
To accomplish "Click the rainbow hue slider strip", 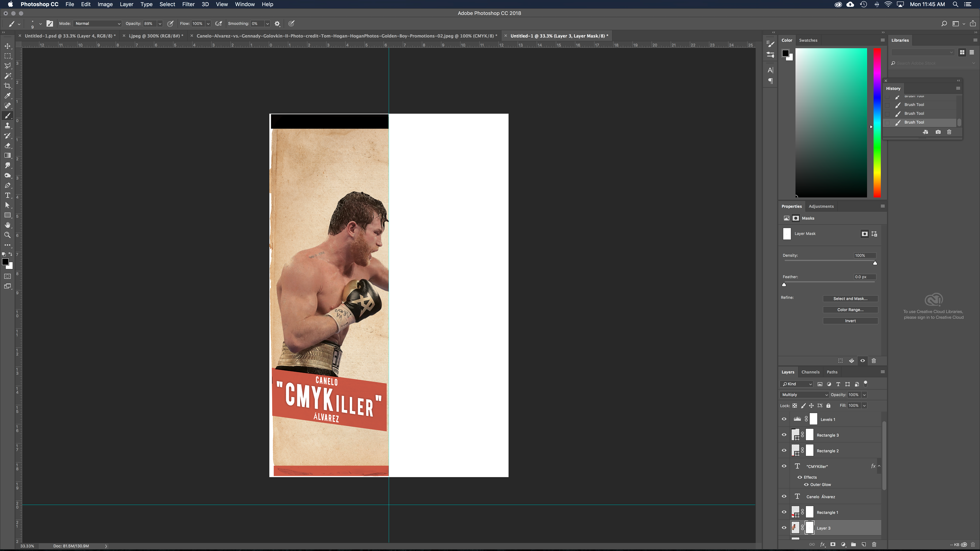I will pyautogui.click(x=877, y=123).
